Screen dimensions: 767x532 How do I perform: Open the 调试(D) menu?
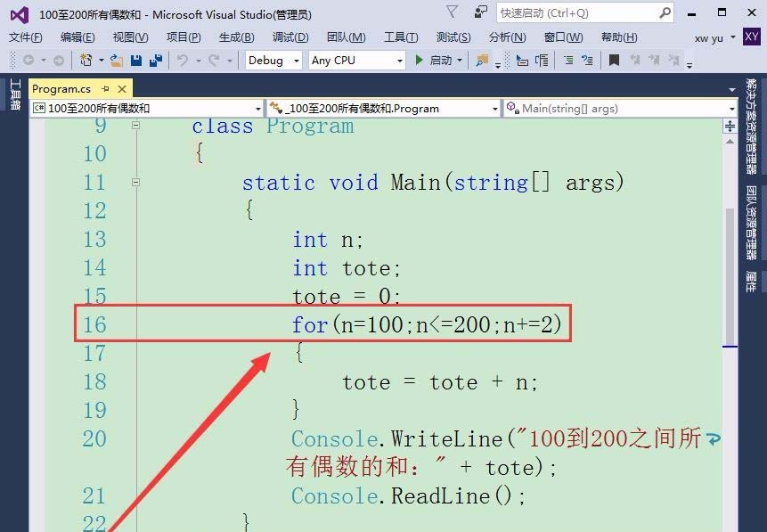(x=290, y=37)
